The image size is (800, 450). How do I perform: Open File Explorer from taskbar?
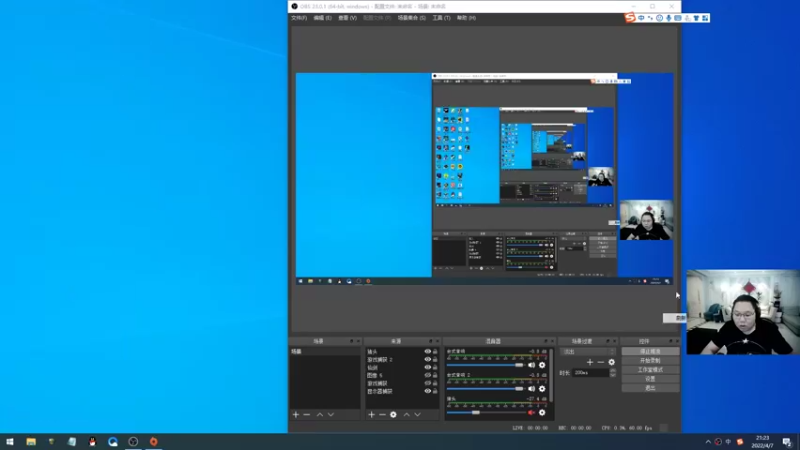(x=31, y=442)
